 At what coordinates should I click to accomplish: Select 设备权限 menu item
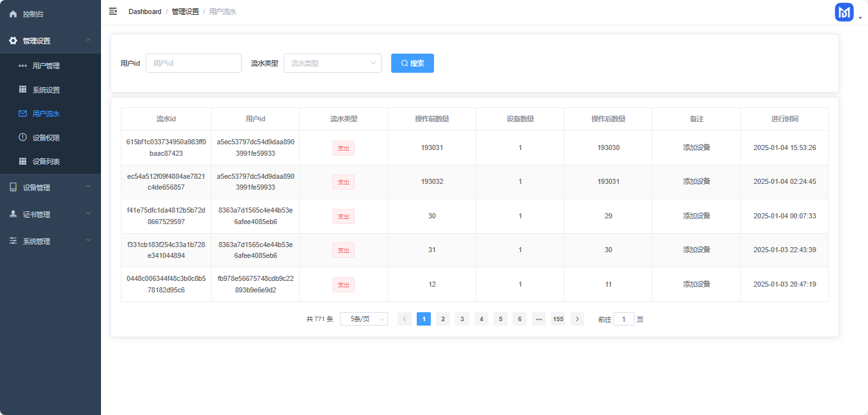50,138
